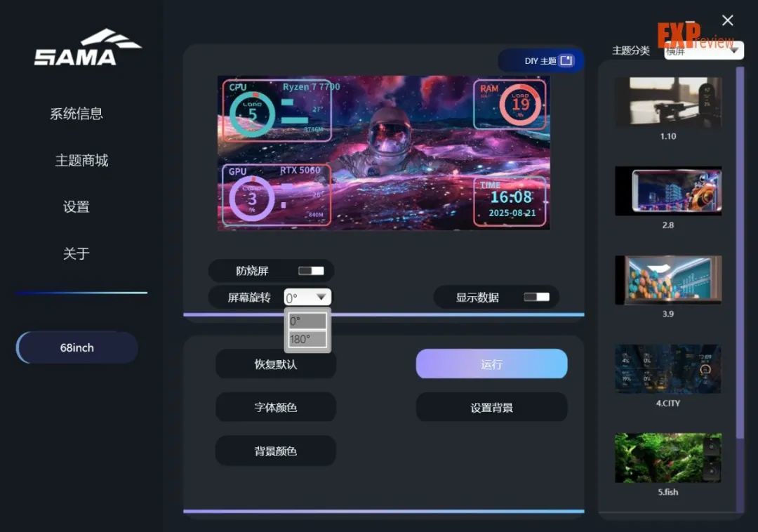Viewport: 758px width, 532px height.
Task: Select theme thumbnail 3.9
Action: (x=668, y=280)
